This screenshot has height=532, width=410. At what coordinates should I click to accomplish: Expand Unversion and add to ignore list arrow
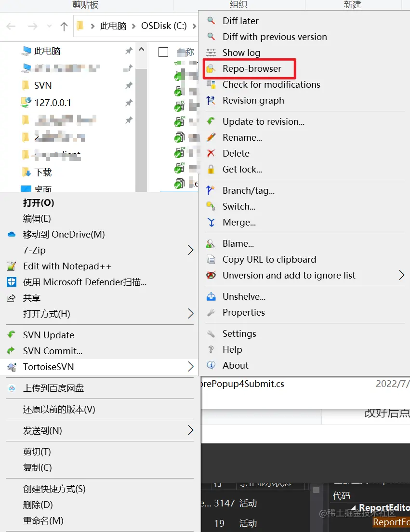point(401,275)
